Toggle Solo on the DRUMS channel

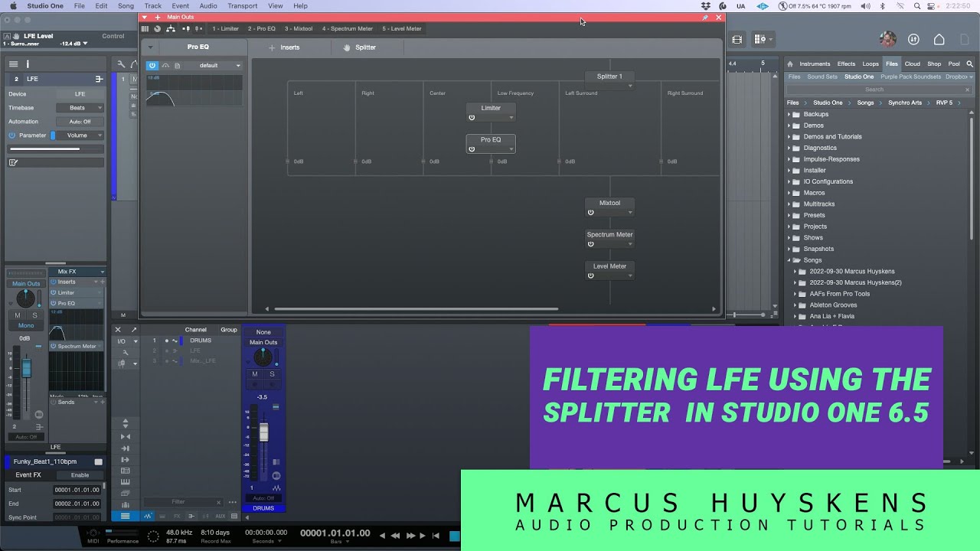pyautogui.click(x=272, y=374)
